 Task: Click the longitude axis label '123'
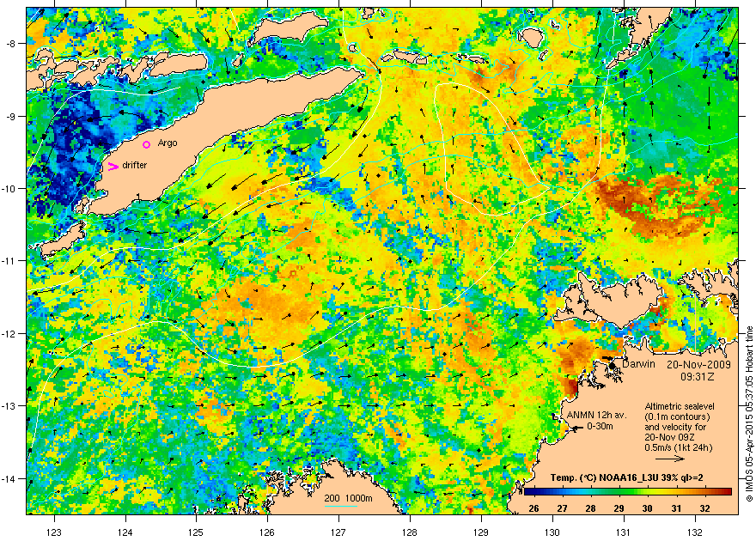[x=54, y=532]
